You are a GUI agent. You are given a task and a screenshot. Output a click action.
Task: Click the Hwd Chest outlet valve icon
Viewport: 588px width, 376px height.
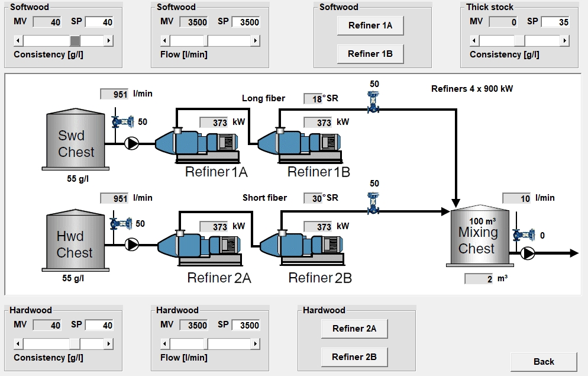(122, 224)
